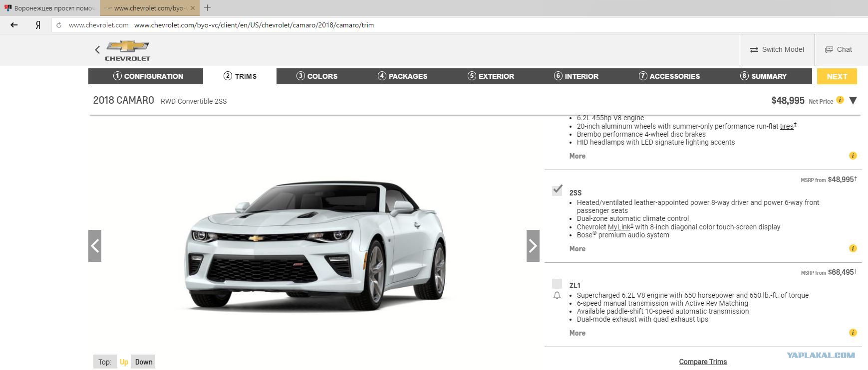Set convertible top to Down
This screenshot has height=370, width=868.
pyautogui.click(x=144, y=362)
